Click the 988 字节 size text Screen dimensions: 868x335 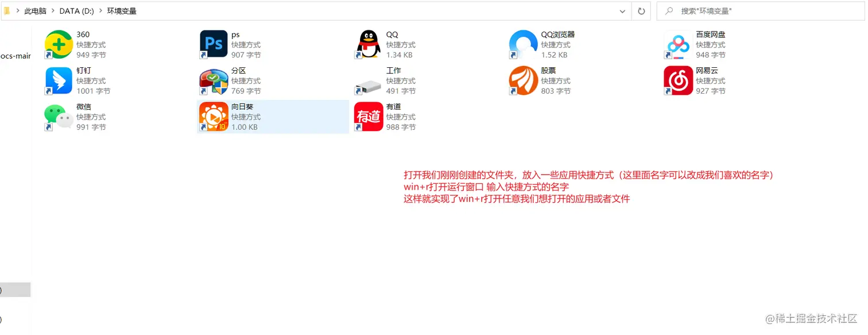401,128
